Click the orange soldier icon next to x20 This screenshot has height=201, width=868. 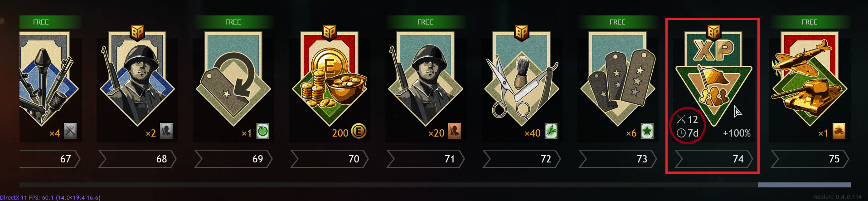pyautogui.click(x=455, y=131)
